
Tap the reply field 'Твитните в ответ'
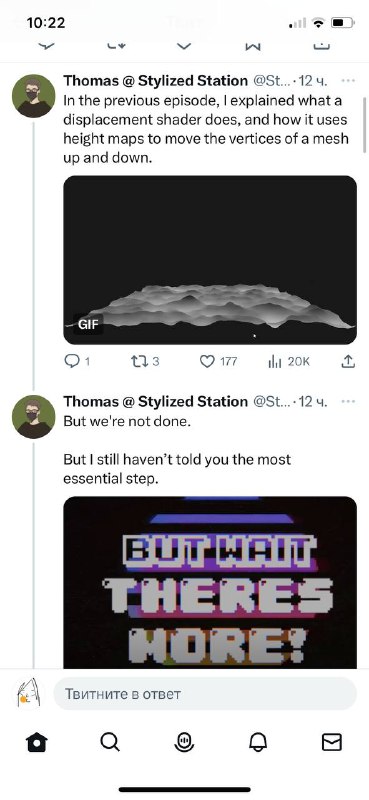pyautogui.click(x=205, y=694)
